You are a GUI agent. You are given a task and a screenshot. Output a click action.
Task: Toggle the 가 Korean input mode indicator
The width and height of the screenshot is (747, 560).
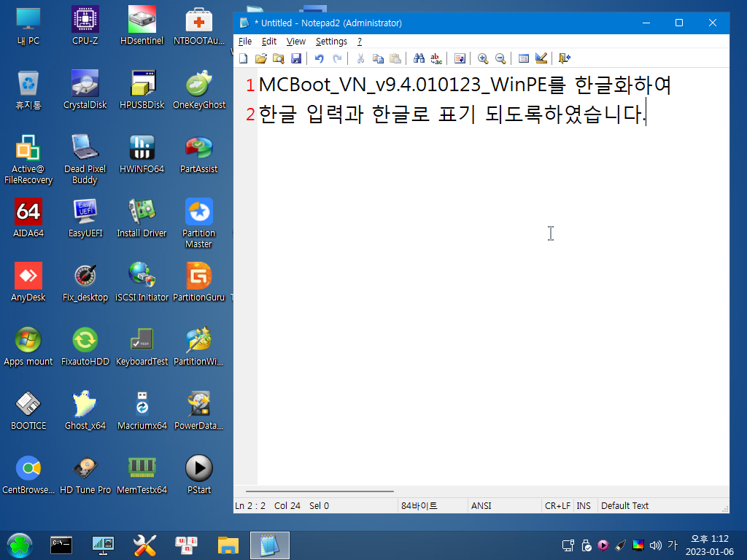coord(672,545)
